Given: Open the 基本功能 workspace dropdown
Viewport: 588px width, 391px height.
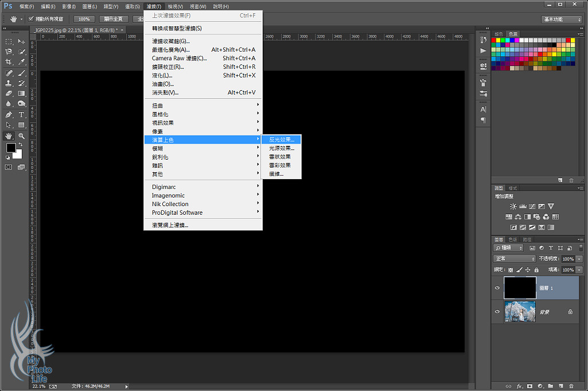Looking at the screenshot, I should click(562, 20).
